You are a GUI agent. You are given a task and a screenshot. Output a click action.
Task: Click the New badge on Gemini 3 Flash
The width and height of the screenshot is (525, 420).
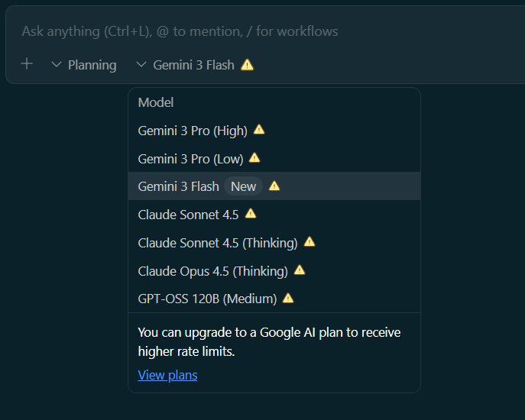point(243,186)
